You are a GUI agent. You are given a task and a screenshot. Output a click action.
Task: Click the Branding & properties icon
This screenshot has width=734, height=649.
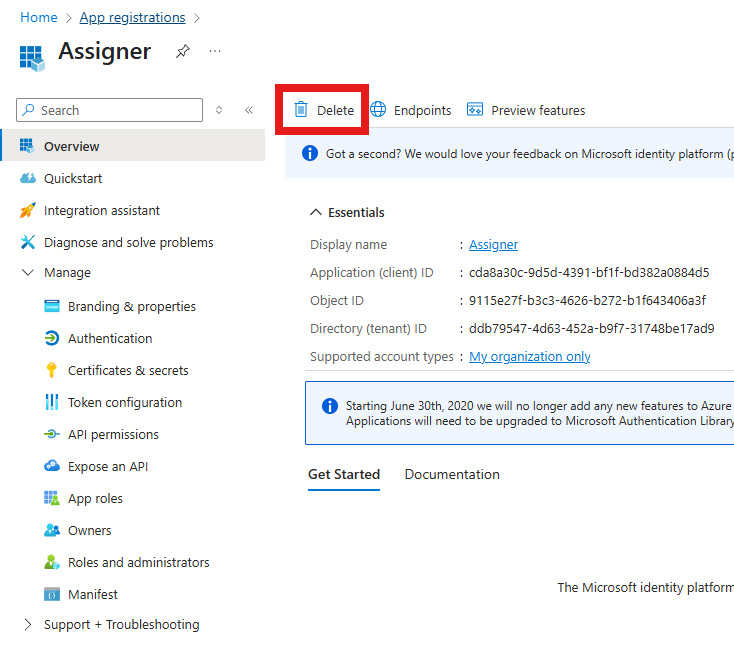(x=51, y=306)
